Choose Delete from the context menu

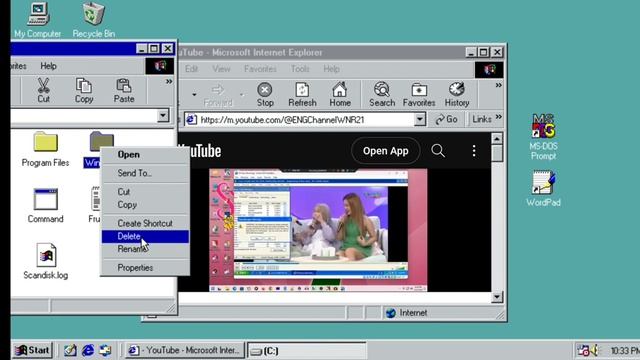(145, 236)
